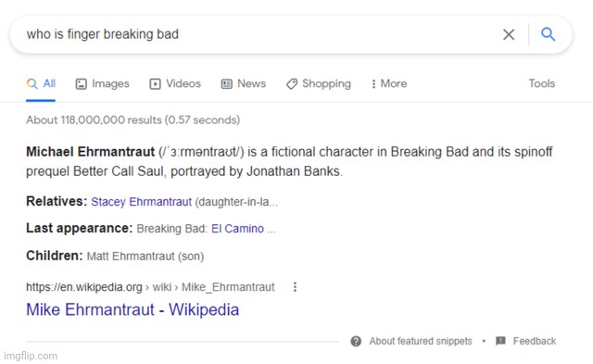
Task: Switch to the Videos results tab
Action: click(x=175, y=83)
